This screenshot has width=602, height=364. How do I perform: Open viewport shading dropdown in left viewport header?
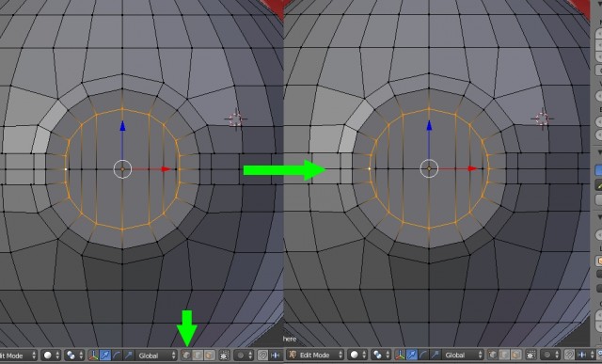(x=51, y=356)
